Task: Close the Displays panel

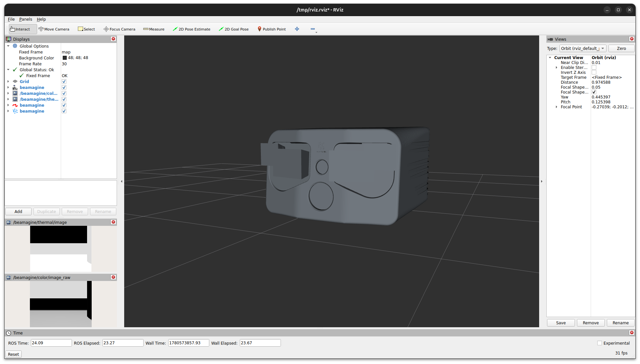Action: click(113, 39)
